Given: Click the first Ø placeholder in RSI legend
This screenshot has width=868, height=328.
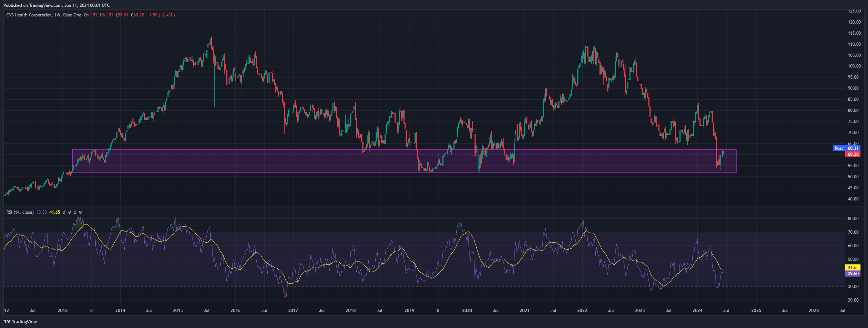Looking at the screenshot, I should pos(64,212).
